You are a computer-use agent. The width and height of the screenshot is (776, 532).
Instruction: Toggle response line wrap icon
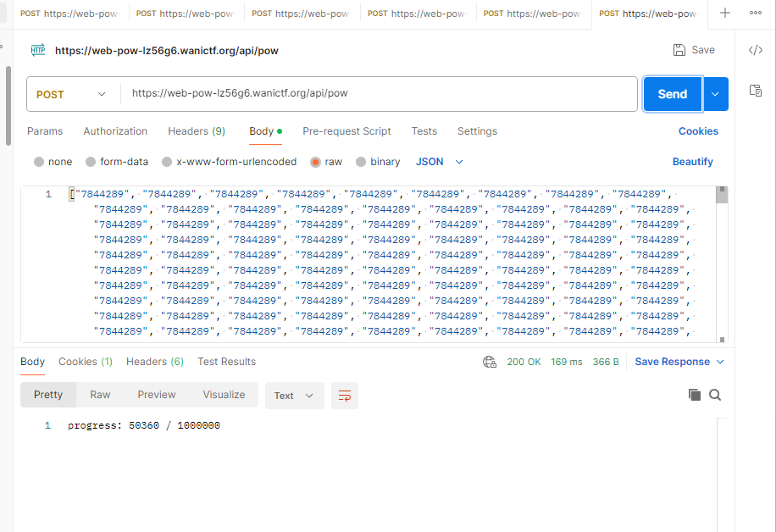[345, 396]
